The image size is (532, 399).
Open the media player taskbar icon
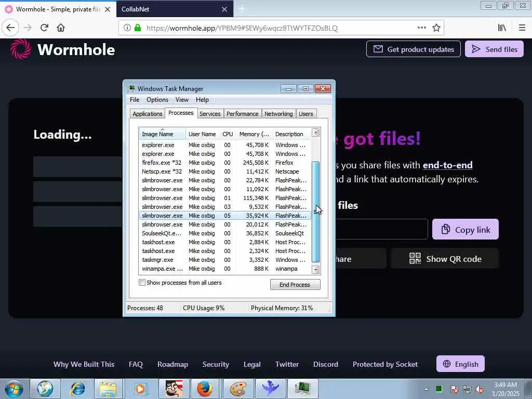point(140,389)
